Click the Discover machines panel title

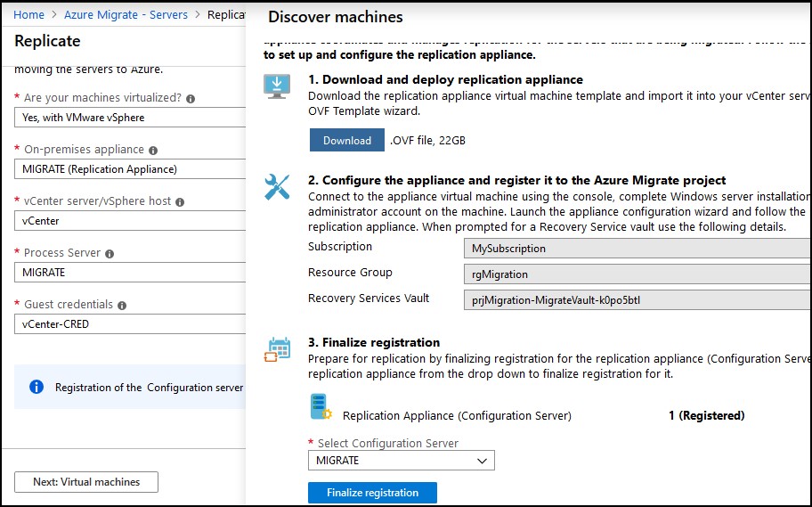click(x=336, y=17)
